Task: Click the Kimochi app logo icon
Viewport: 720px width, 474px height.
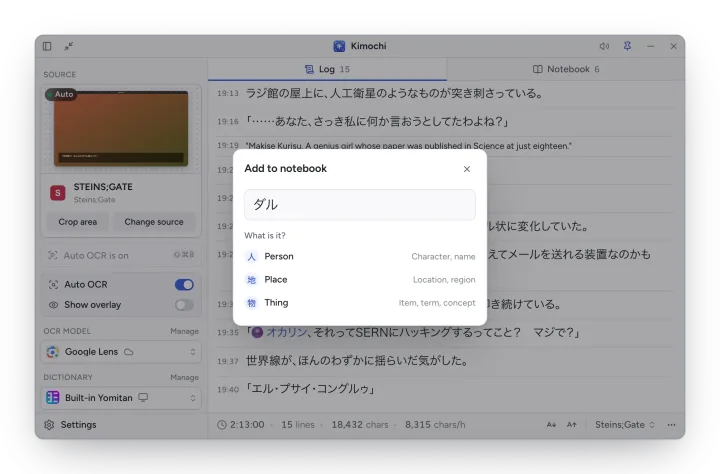Action: 339,46
